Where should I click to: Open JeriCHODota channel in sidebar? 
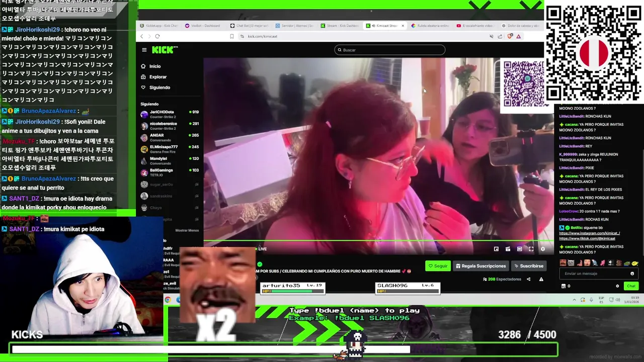(x=170, y=114)
